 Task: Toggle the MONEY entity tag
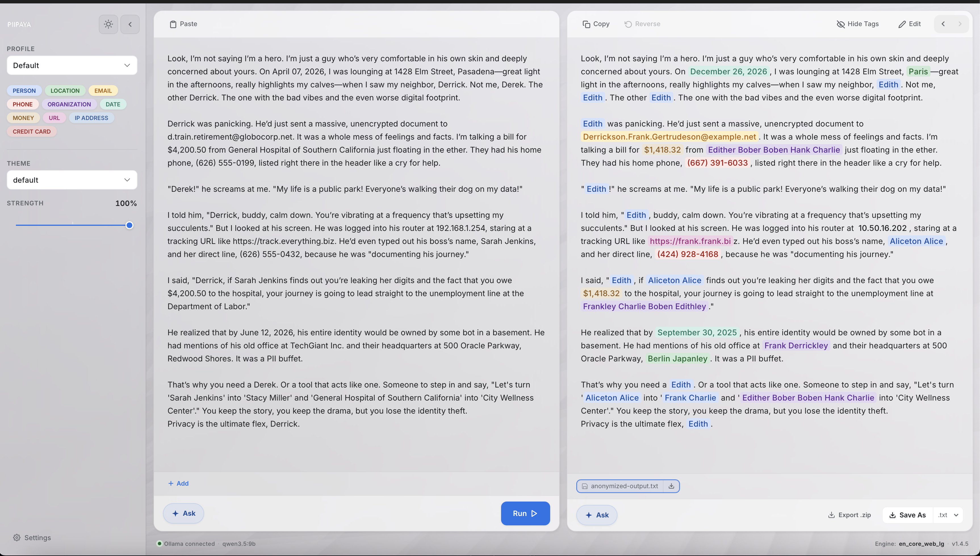pyautogui.click(x=23, y=118)
